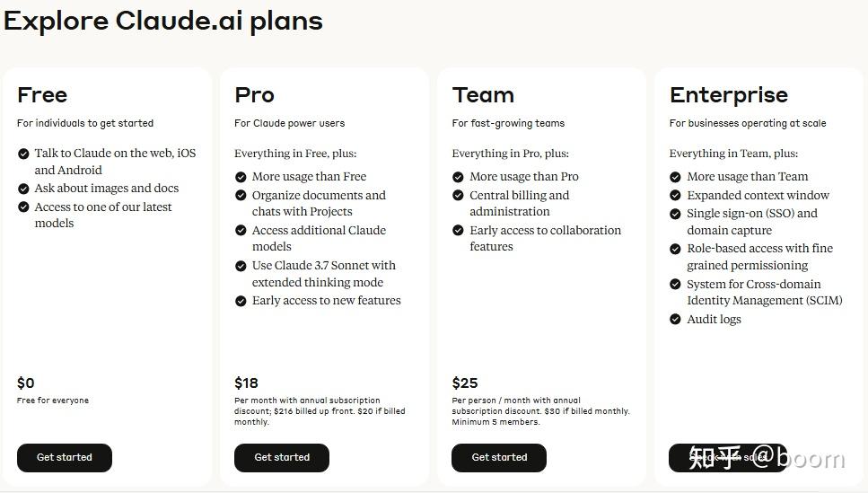Click checkmark icon next to "Central billing and administration"

pyautogui.click(x=459, y=196)
